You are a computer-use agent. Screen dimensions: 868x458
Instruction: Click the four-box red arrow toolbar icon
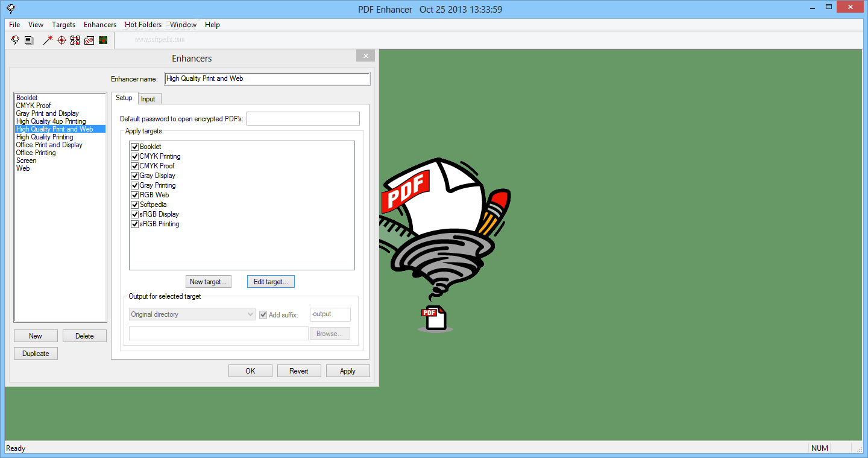click(x=75, y=40)
